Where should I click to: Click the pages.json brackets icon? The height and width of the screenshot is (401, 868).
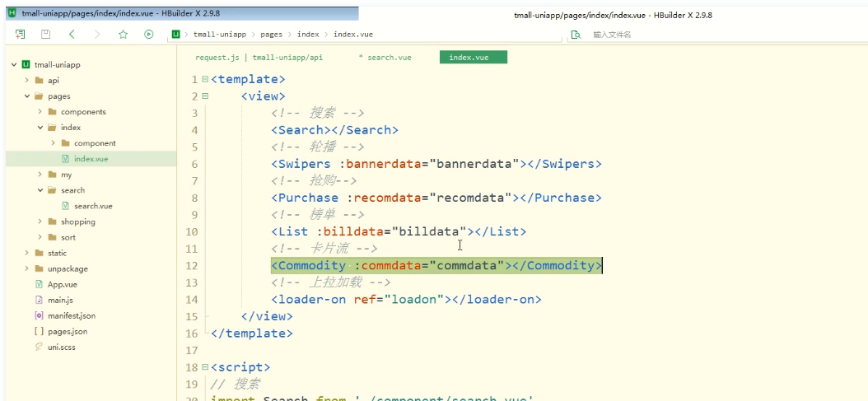[x=38, y=331]
